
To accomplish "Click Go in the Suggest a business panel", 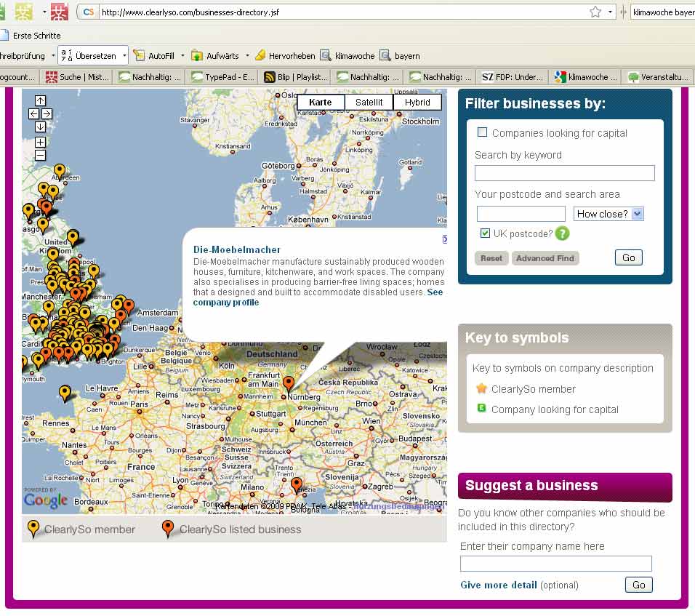I will click(x=639, y=585).
